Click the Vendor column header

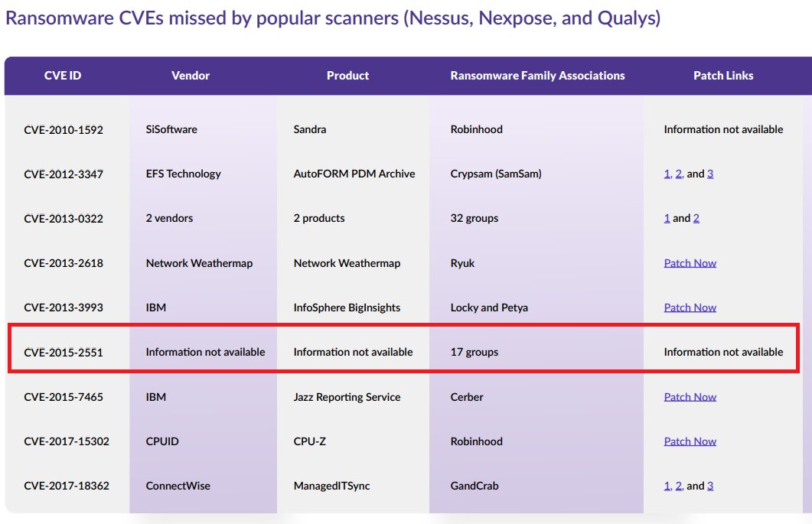tap(191, 76)
